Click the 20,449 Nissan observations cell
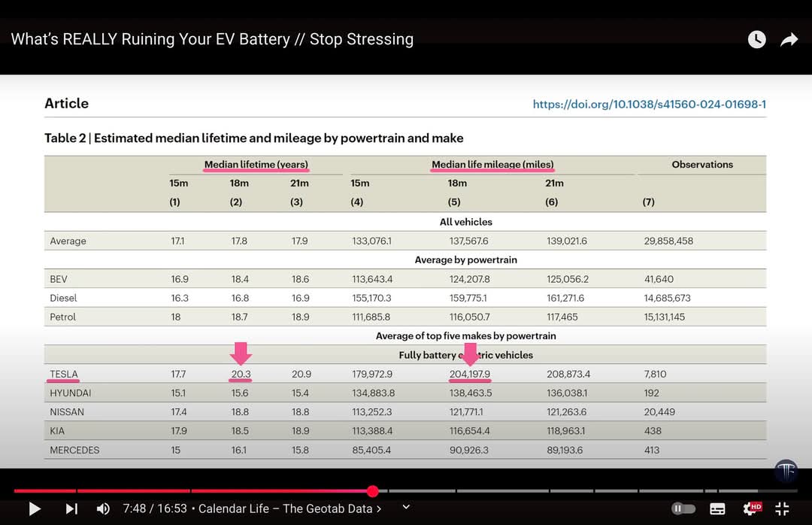The width and height of the screenshot is (812, 525). click(660, 412)
